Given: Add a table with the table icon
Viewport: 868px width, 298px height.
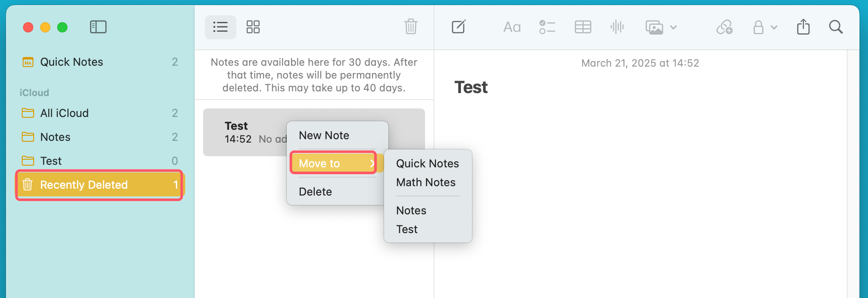Looking at the screenshot, I should [583, 27].
